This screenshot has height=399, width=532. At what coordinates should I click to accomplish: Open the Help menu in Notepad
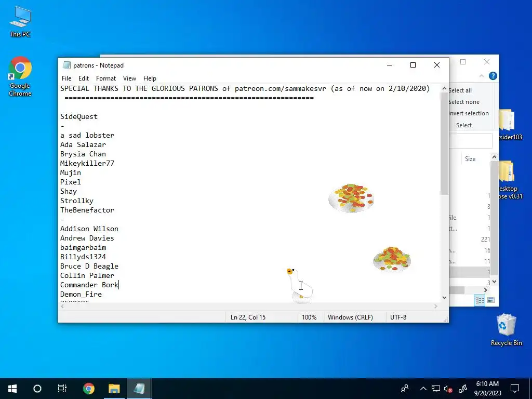coord(150,78)
